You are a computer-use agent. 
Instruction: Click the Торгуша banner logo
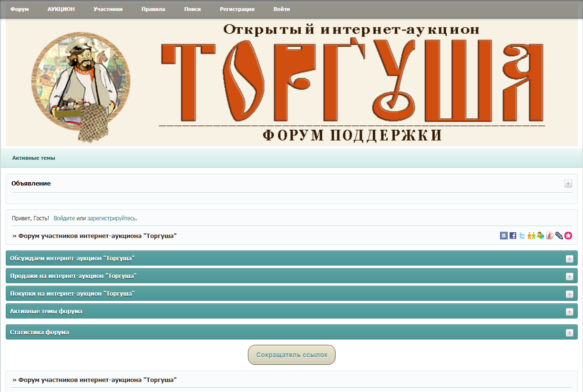353,82
